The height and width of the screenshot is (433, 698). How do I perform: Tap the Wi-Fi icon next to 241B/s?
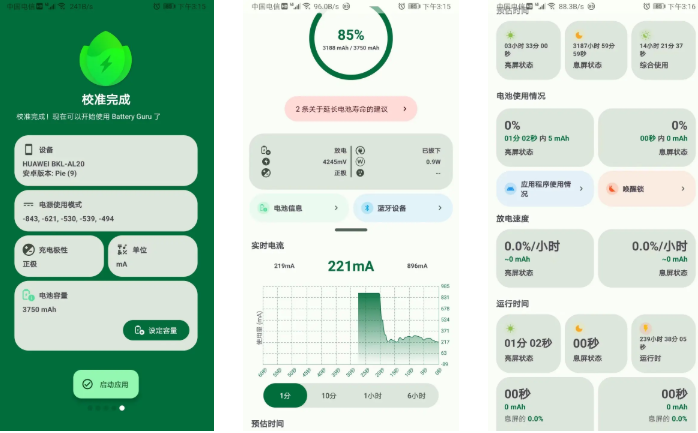(x=61, y=6)
